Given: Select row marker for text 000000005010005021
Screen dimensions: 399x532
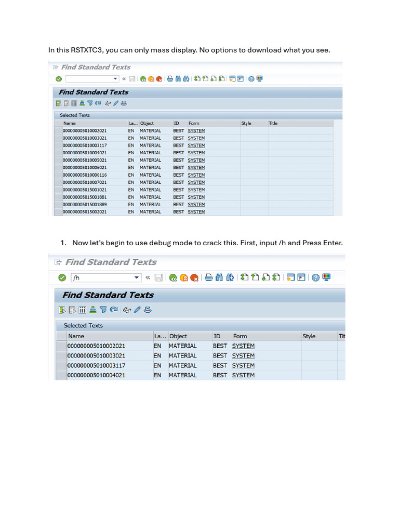Looking at the screenshot, I should pos(58,160).
